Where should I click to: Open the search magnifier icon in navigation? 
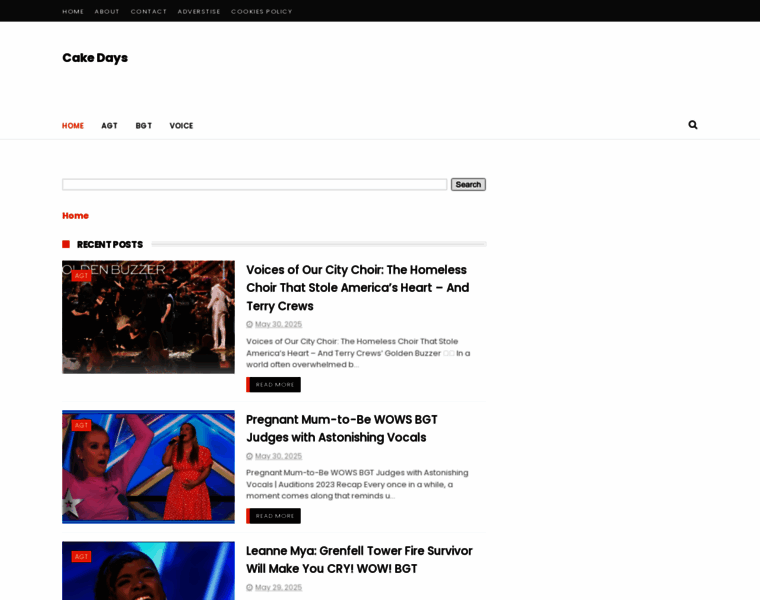coord(693,125)
